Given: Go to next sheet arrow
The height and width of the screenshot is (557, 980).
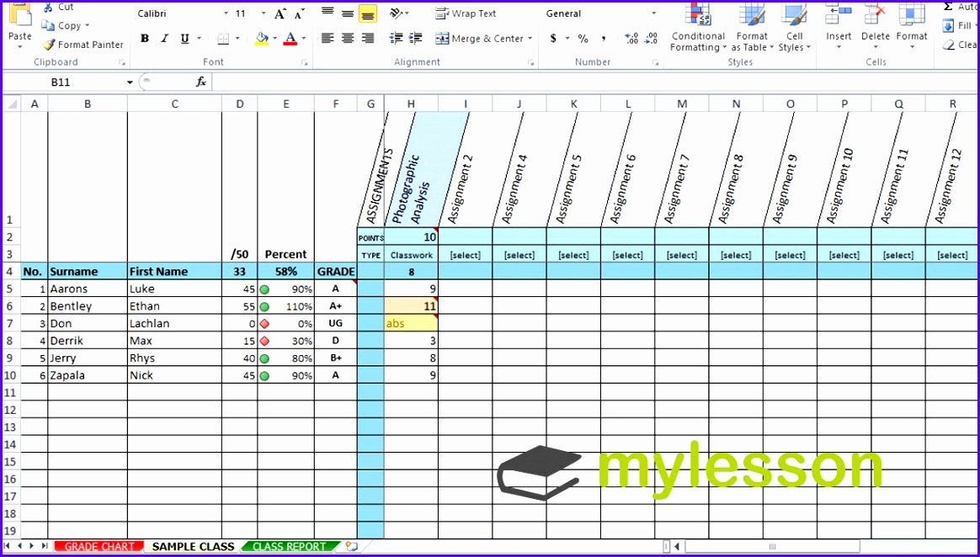Looking at the screenshot, I should (32, 546).
